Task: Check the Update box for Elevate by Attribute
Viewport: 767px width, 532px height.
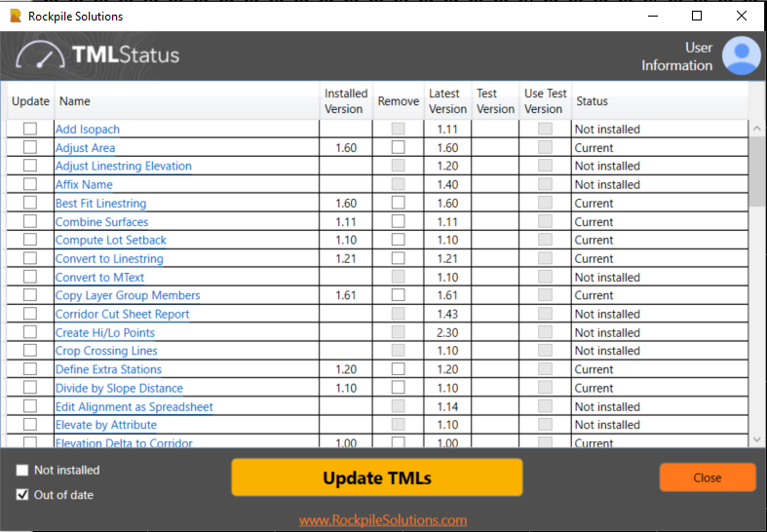Action: click(x=30, y=424)
